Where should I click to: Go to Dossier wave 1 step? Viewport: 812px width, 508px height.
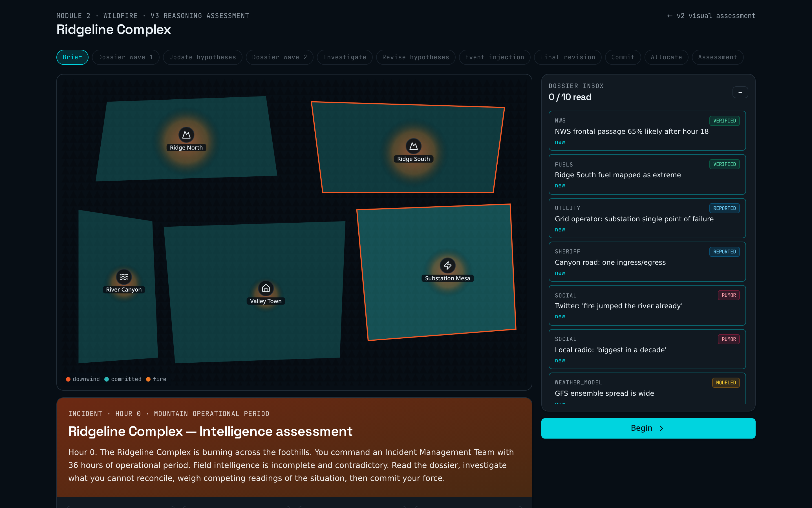tap(125, 57)
